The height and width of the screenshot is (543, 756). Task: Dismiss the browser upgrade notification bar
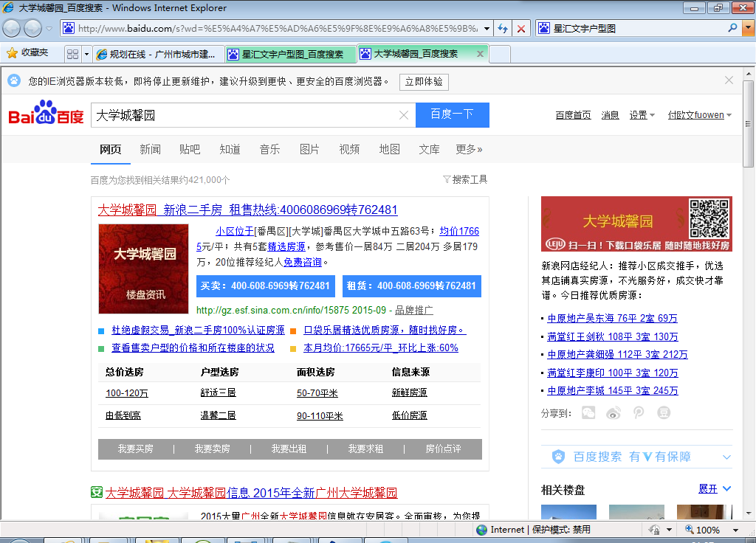tap(729, 80)
